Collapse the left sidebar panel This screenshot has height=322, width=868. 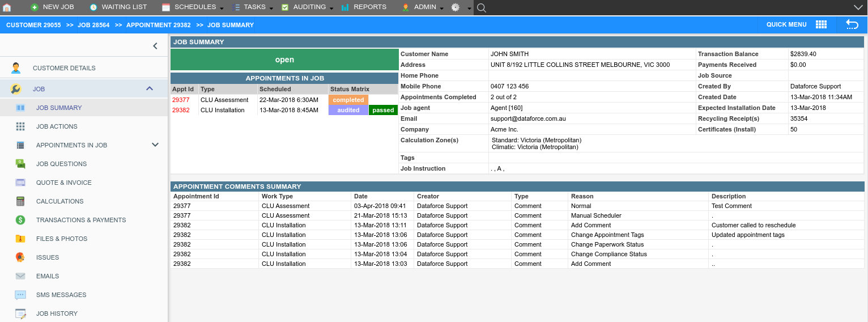coord(155,46)
